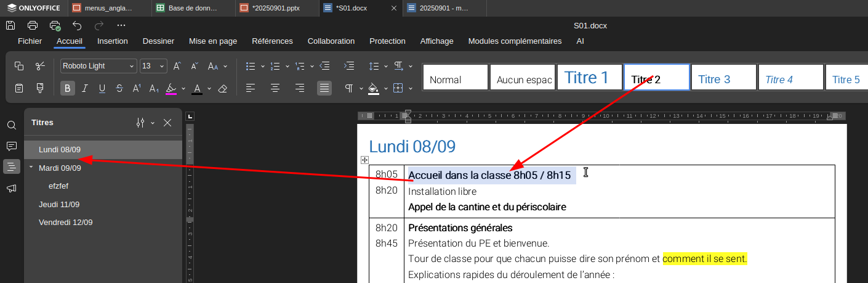Align text right
868x283 pixels.
pos(300,88)
